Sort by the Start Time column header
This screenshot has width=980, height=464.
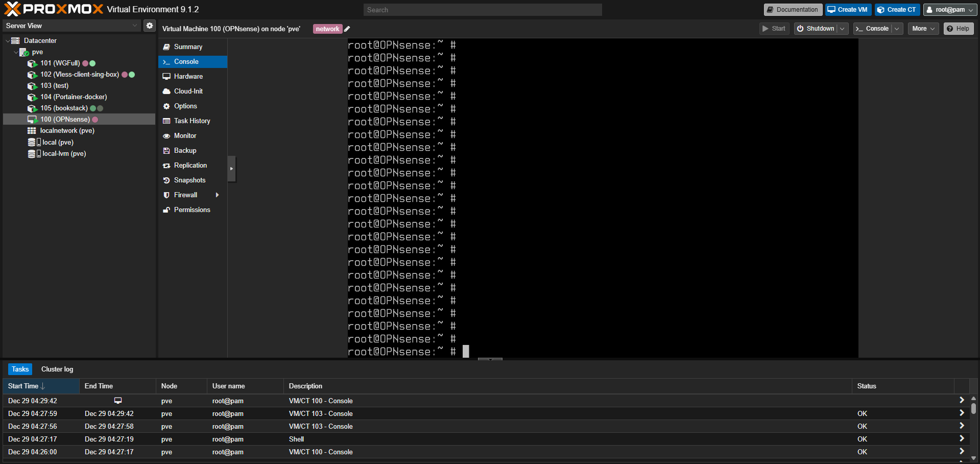pos(41,386)
